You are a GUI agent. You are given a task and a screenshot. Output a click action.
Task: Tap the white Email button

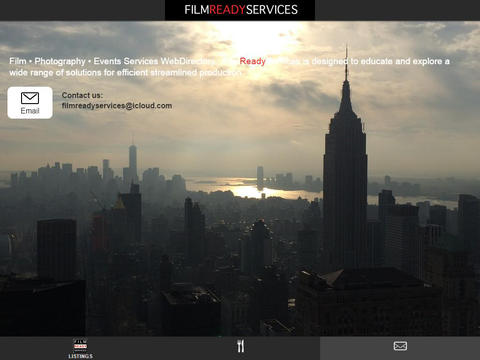(30, 103)
